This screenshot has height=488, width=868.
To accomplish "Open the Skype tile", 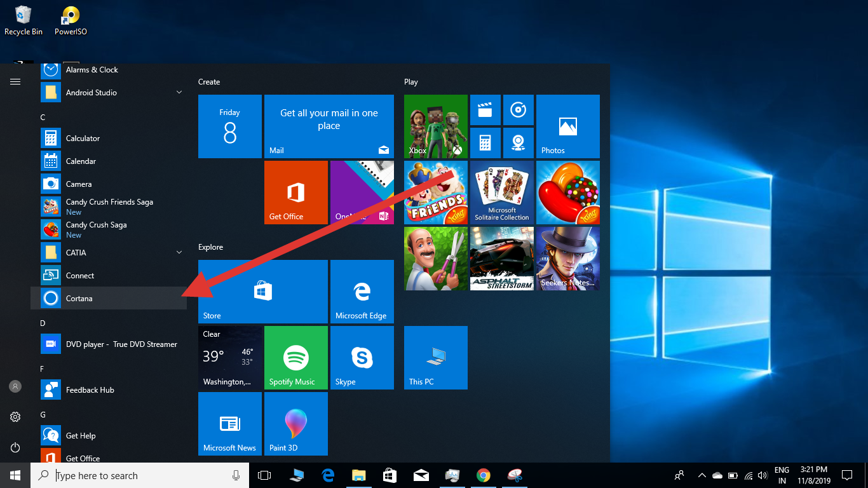I will (x=362, y=358).
